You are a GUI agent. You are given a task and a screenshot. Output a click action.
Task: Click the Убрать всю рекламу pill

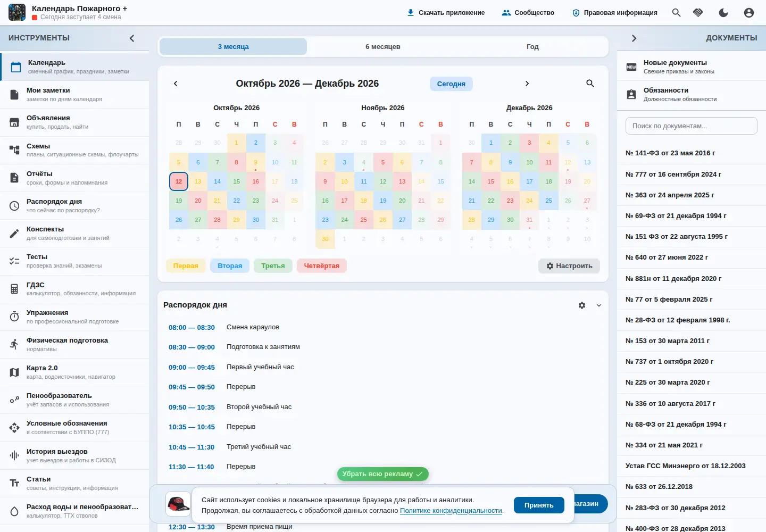coord(383,474)
